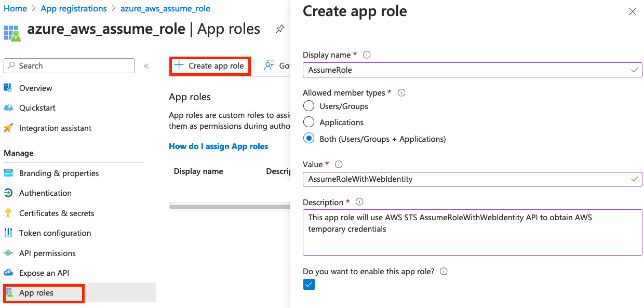Select the Users/Groups member type

(308, 106)
